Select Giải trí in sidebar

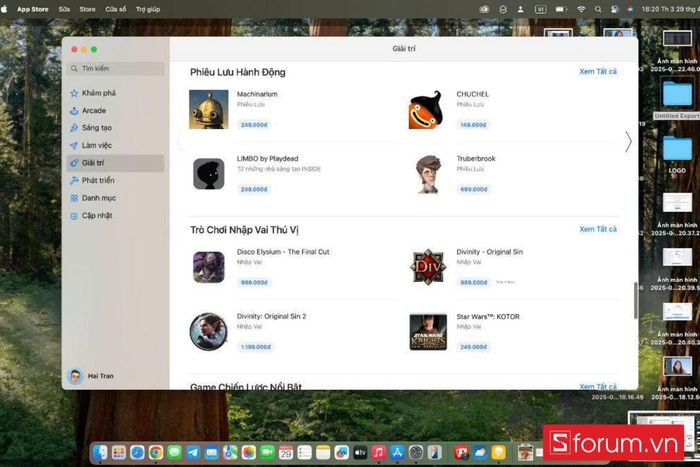coord(115,163)
